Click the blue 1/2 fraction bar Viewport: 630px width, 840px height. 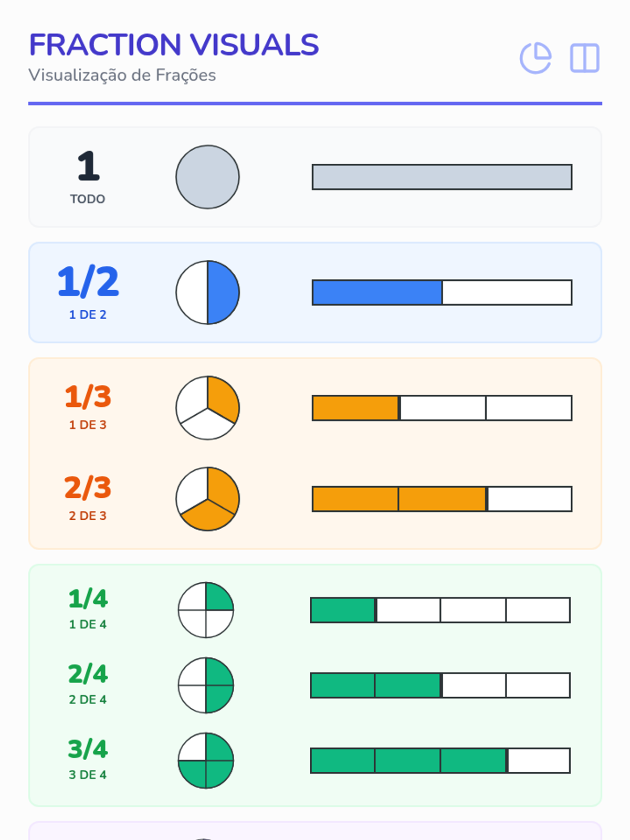point(442,292)
